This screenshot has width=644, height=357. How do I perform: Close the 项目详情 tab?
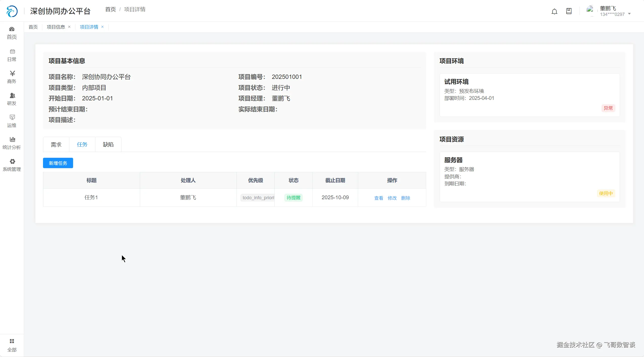pyautogui.click(x=102, y=27)
